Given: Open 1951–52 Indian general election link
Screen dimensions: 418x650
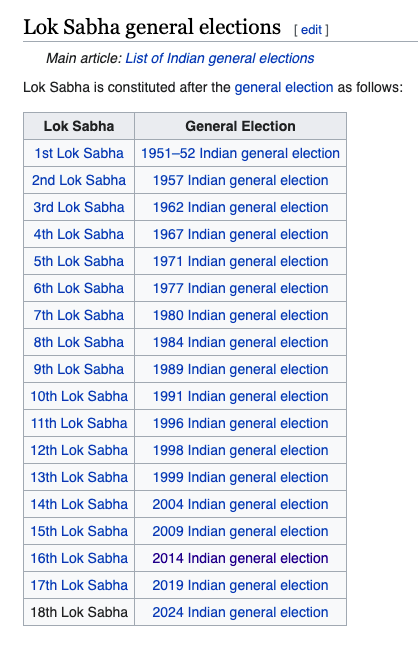Looking at the screenshot, I should (241, 153).
